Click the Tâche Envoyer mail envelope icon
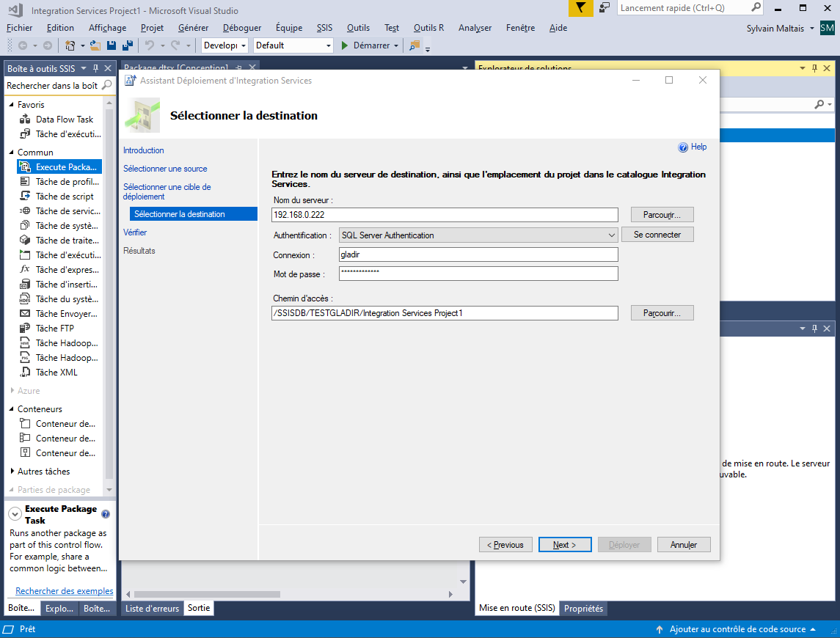Viewport: 840px width, 638px height. [25, 314]
